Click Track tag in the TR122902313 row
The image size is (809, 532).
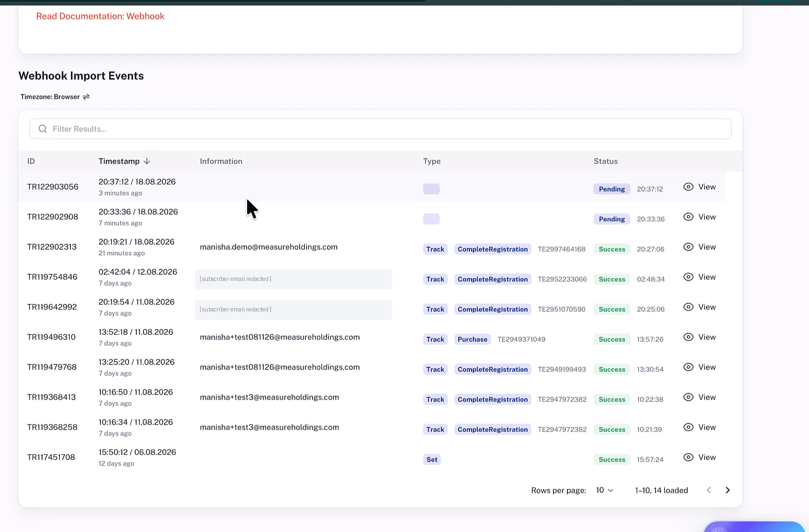tap(435, 249)
